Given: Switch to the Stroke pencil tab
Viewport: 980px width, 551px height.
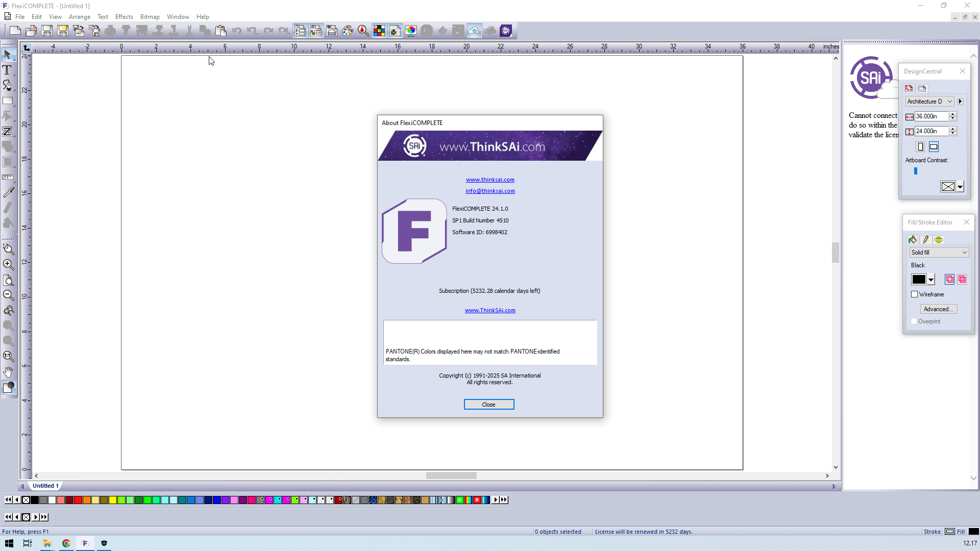Looking at the screenshot, I should tap(925, 240).
